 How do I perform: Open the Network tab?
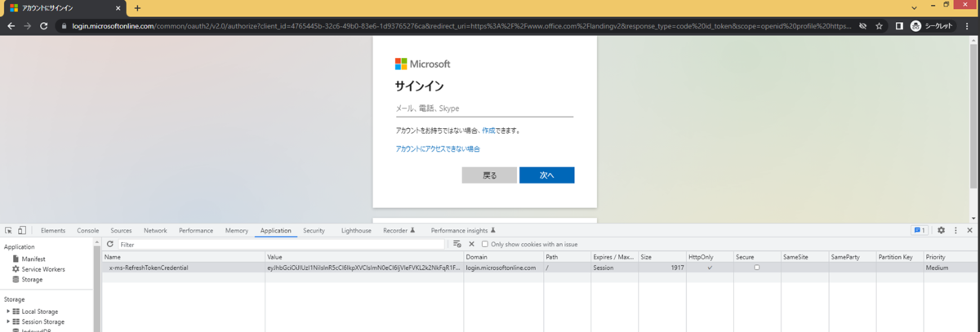pos(155,231)
